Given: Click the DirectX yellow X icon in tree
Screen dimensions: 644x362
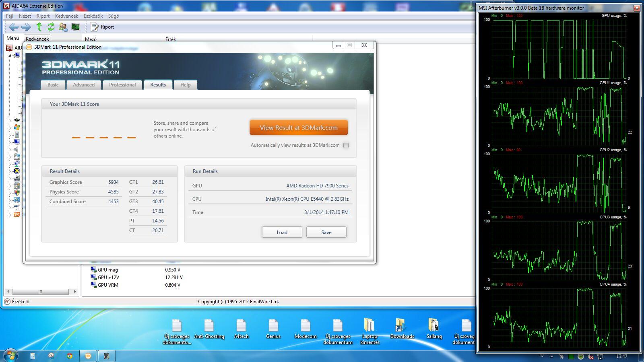Looking at the screenshot, I should [x=17, y=171].
